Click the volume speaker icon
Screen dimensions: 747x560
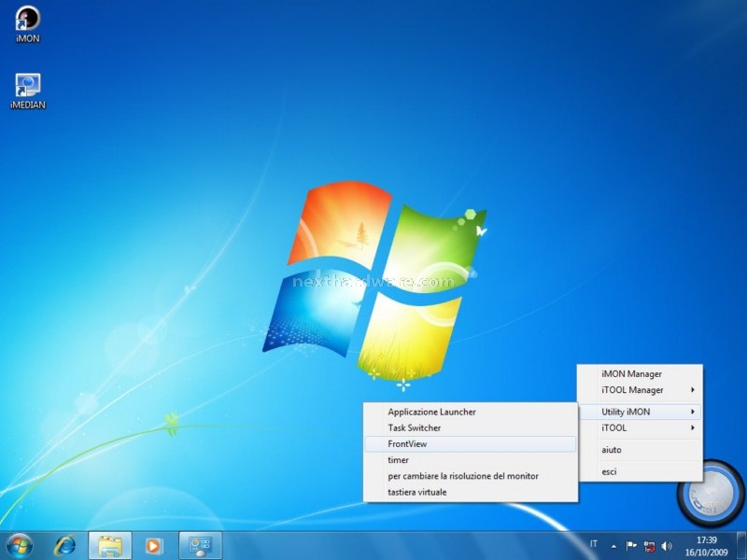click(x=667, y=546)
